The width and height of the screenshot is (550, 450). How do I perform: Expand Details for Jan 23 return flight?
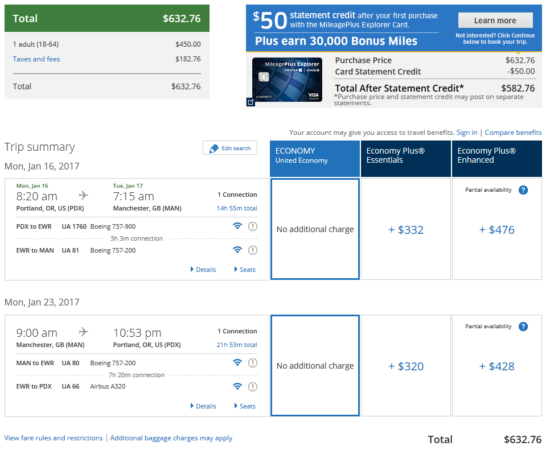(203, 406)
